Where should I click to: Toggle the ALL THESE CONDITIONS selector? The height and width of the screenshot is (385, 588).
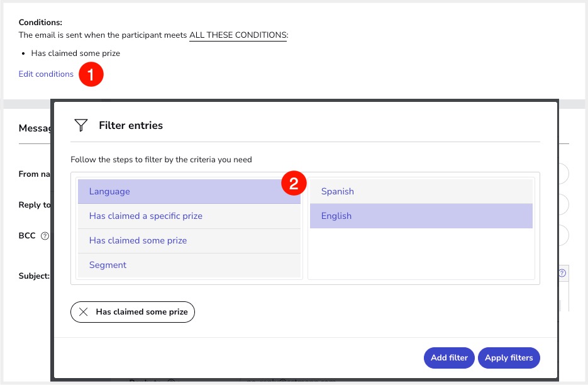pyautogui.click(x=238, y=35)
